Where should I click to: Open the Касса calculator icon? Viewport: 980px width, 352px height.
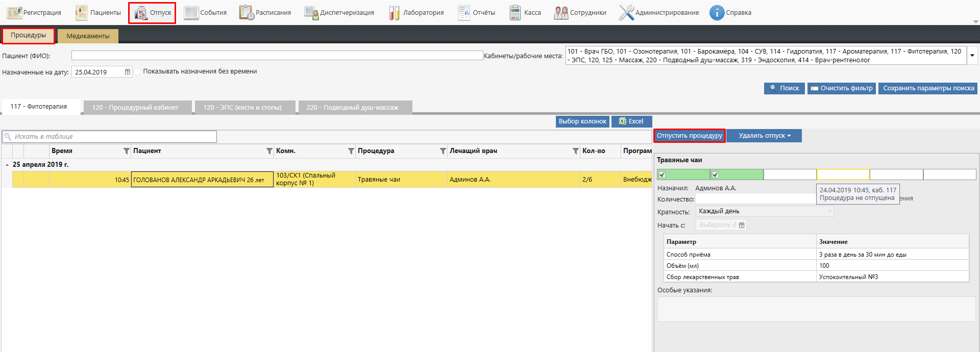point(515,13)
